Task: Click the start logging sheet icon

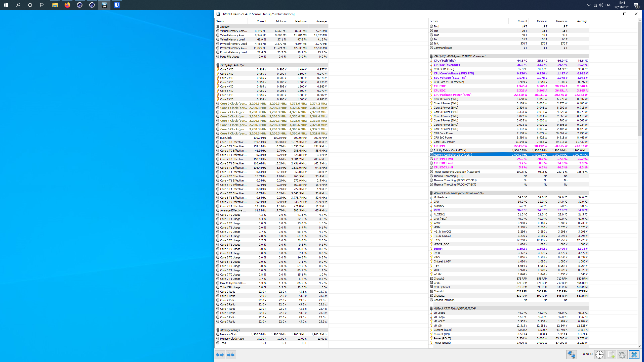Action: tap(611, 355)
